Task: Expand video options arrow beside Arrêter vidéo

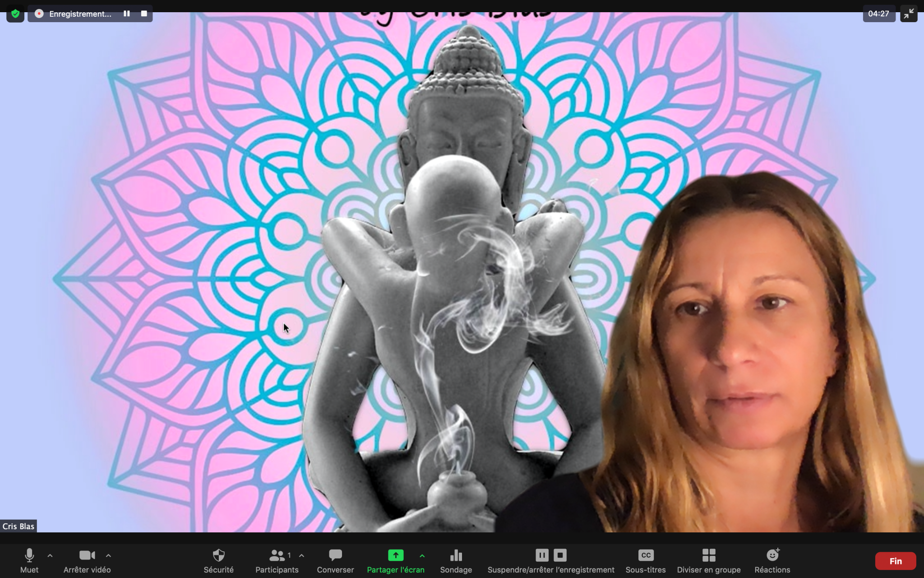Action: [x=108, y=556]
